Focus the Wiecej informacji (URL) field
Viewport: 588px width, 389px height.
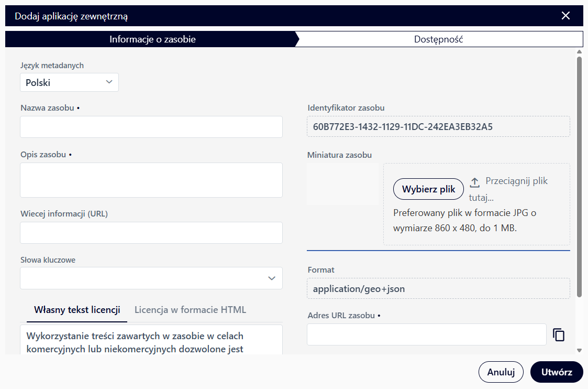click(151, 233)
